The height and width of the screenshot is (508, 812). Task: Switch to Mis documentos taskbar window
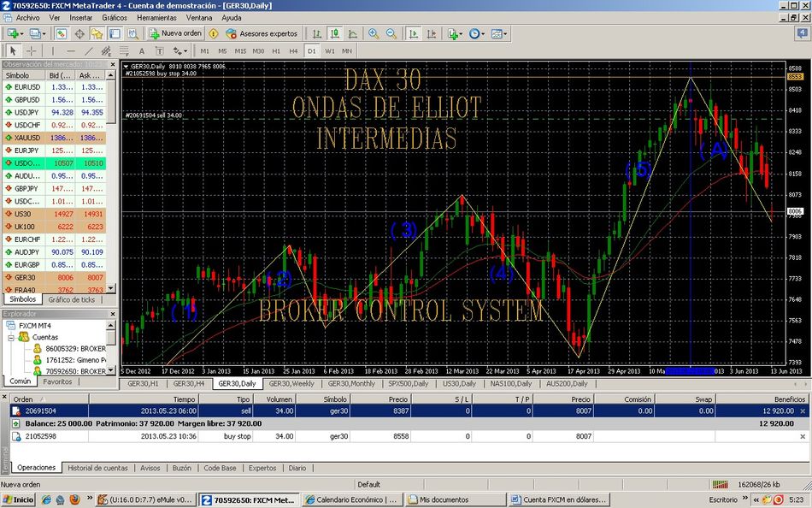click(456, 499)
